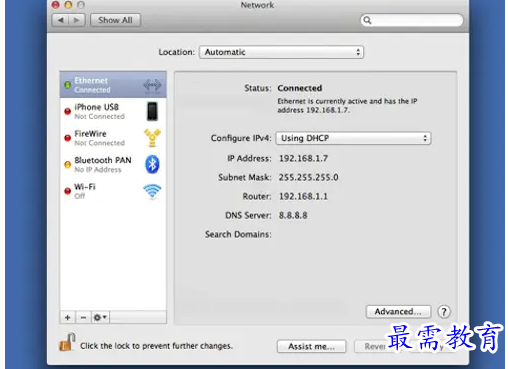
Task: Click the red Wi-Fi status dot
Action: (67, 191)
